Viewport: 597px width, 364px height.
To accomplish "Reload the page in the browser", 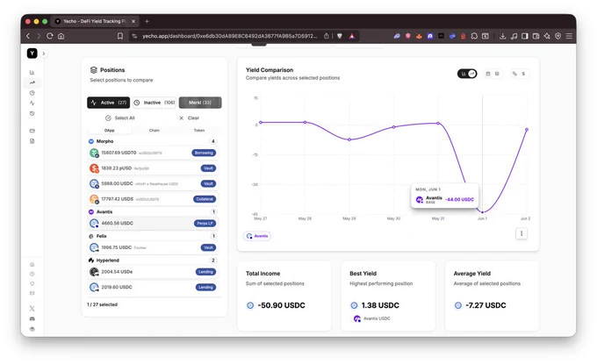I will coord(49,36).
